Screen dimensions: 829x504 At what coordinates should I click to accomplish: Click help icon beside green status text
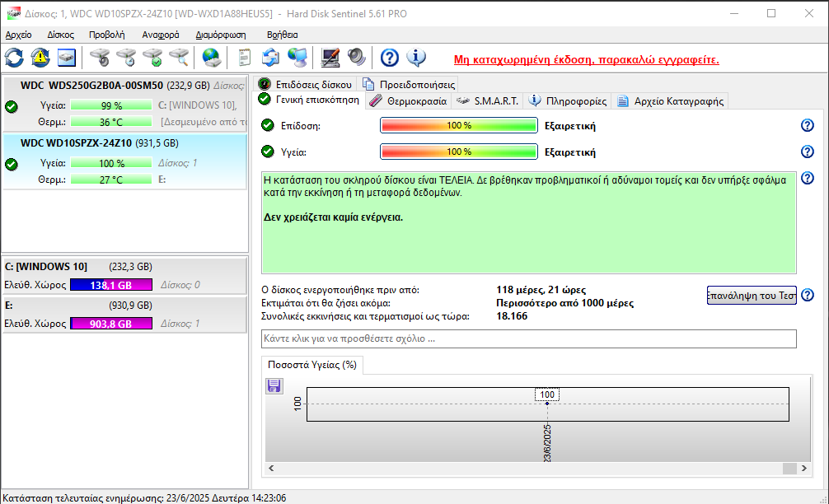tap(808, 178)
